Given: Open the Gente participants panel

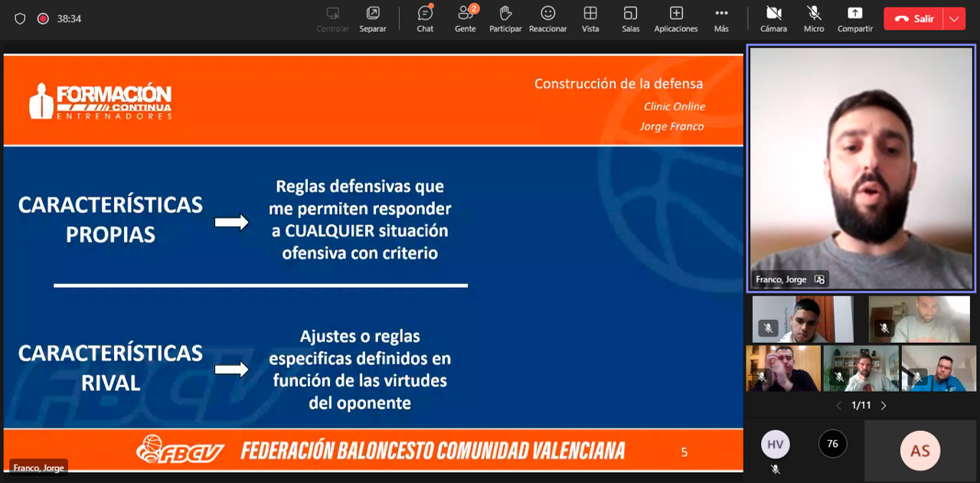Looking at the screenshot, I should coord(465,19).
